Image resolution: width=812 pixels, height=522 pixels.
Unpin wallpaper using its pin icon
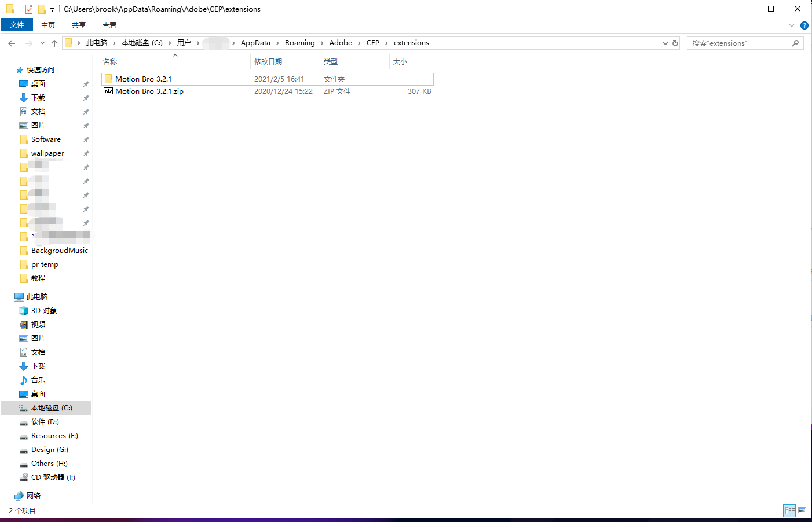coord(86,153)
